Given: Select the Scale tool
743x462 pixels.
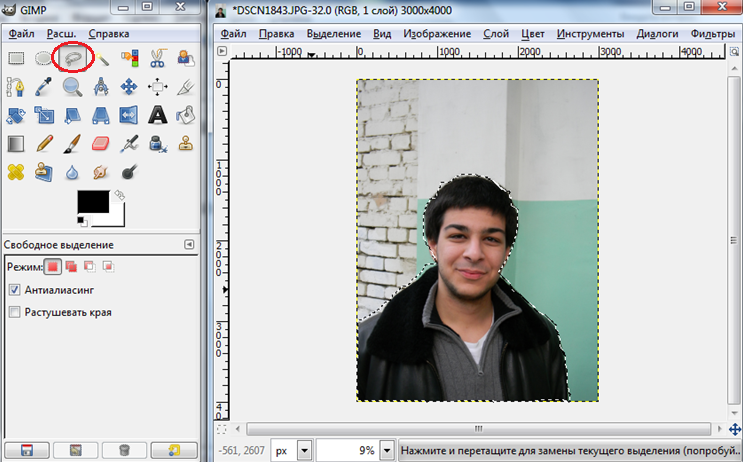Looking at the screenshot, I should (x=44, y=115).
